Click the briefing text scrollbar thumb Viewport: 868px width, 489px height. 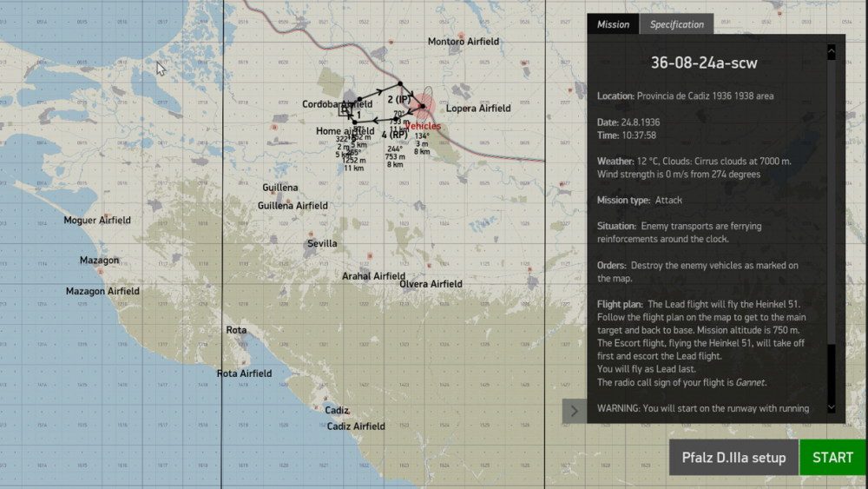832,201
